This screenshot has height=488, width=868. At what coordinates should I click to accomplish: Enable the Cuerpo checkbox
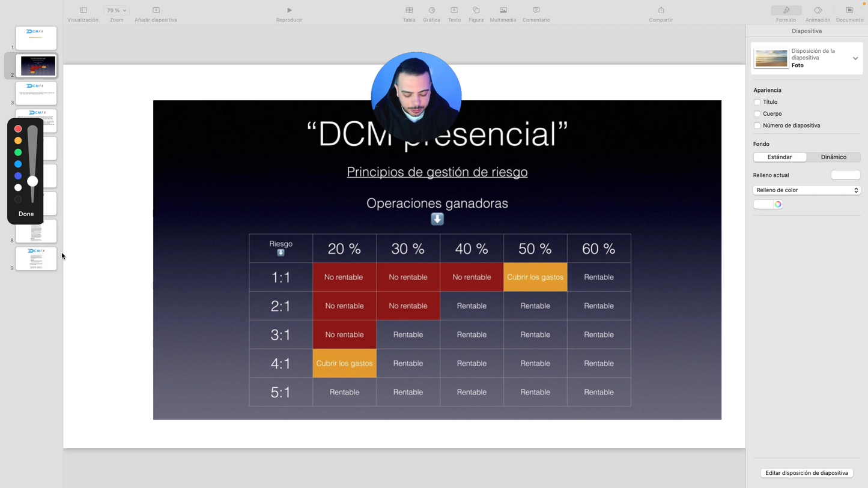[757, 114]
